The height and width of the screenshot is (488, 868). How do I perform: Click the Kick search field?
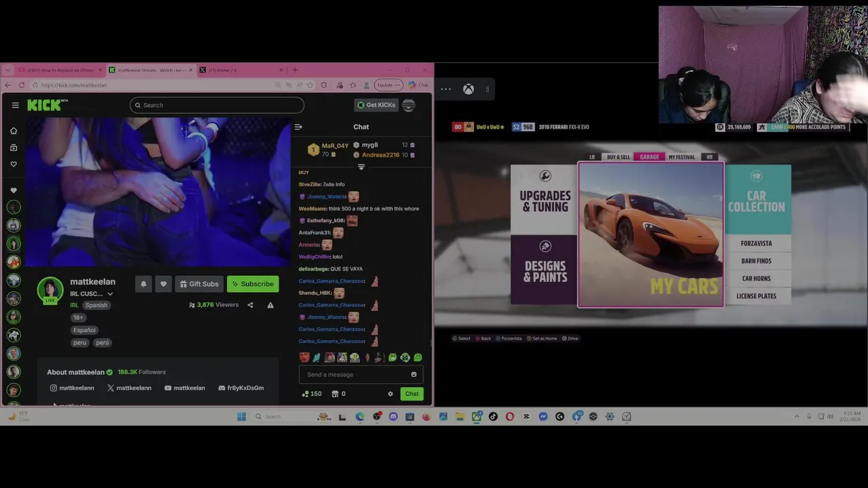click(217, 105)
